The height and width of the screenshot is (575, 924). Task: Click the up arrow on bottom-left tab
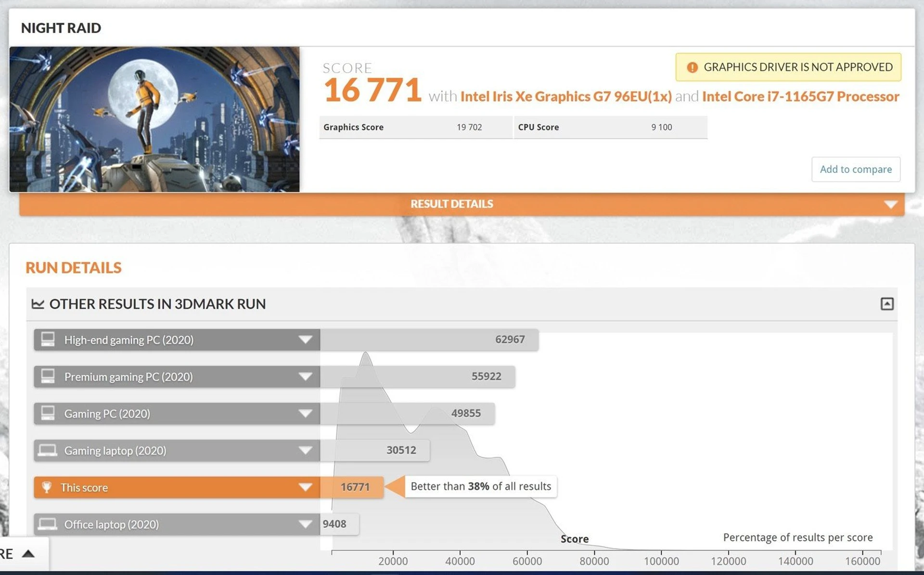point(28,554)
